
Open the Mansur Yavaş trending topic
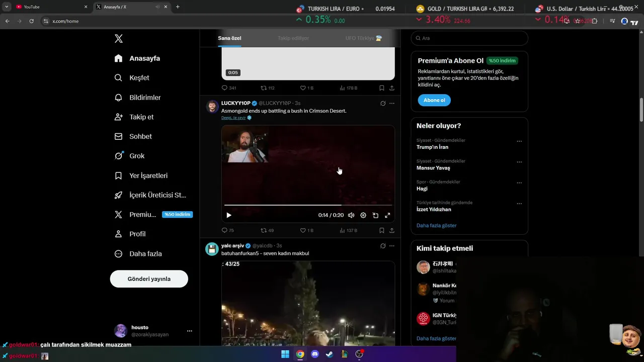(433, 168)
